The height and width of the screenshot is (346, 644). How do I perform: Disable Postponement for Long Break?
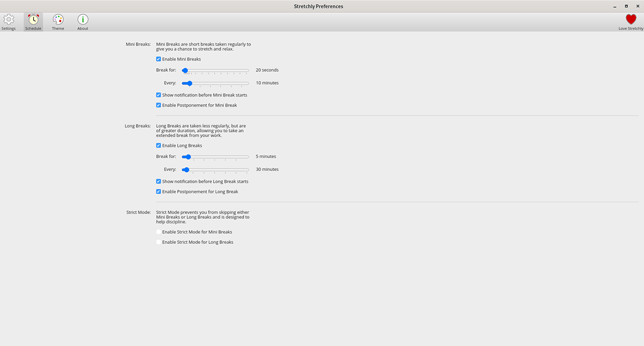point(158,192)
